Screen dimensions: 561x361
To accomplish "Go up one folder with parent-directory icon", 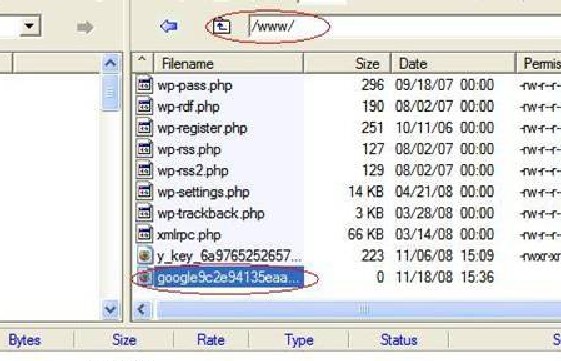I will click(x=221, y=26).
